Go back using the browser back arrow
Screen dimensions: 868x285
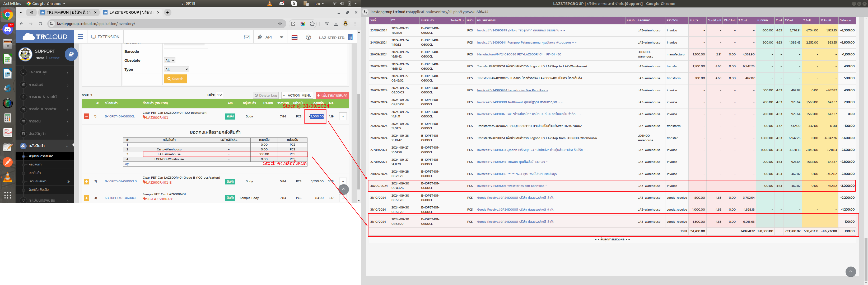(22, 23)
